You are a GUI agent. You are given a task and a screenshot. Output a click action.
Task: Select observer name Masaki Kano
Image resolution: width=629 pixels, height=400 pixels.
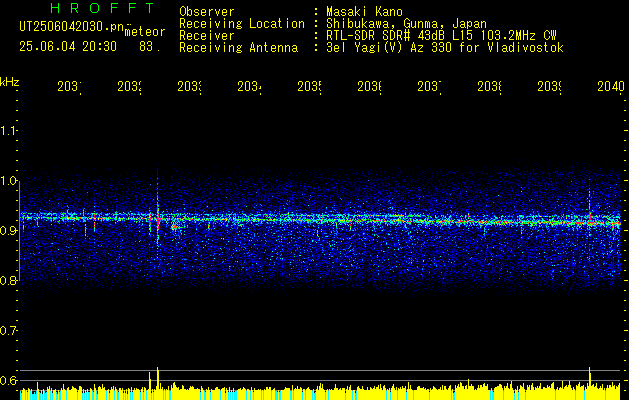[x=364, y=12]
